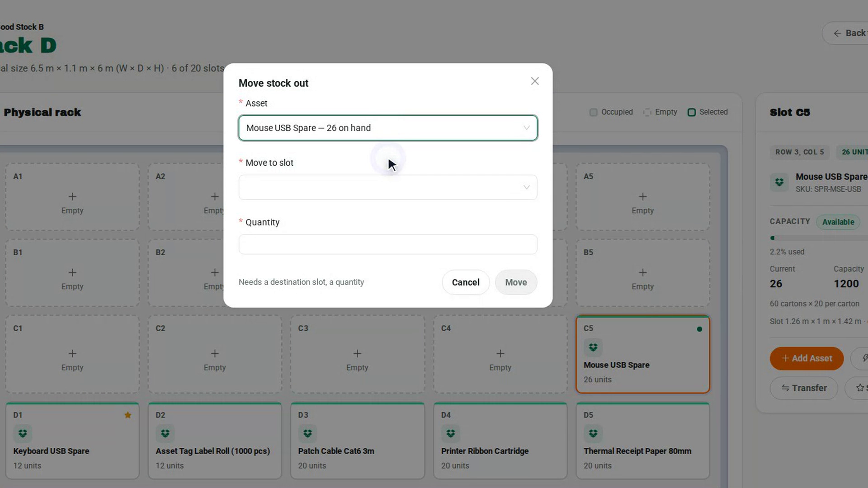Select the Asset Tag Label Roll slot
This screenshot has height=488, width=868.
pyautogui.click(x=215, y=441)
